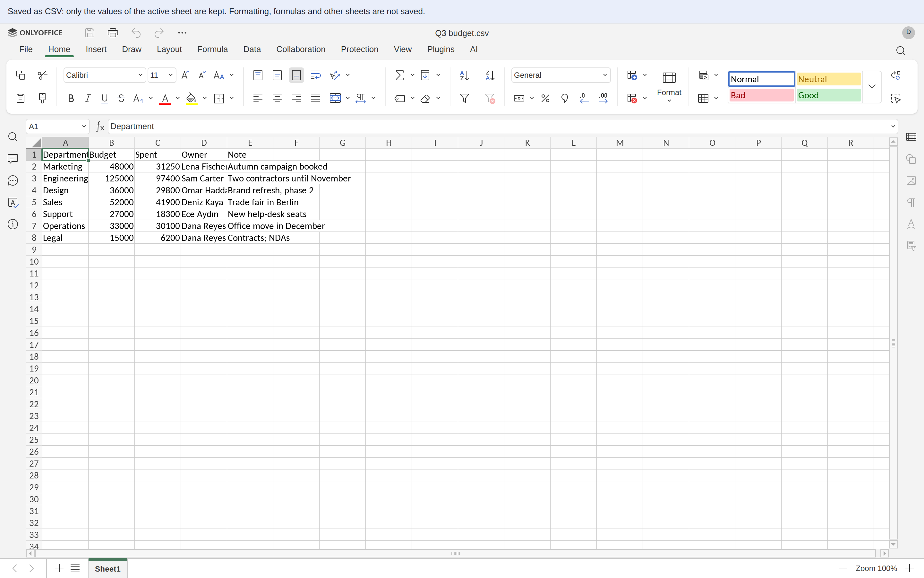
Task: Click the Redo arrow icon
Action: click(159, 33)
